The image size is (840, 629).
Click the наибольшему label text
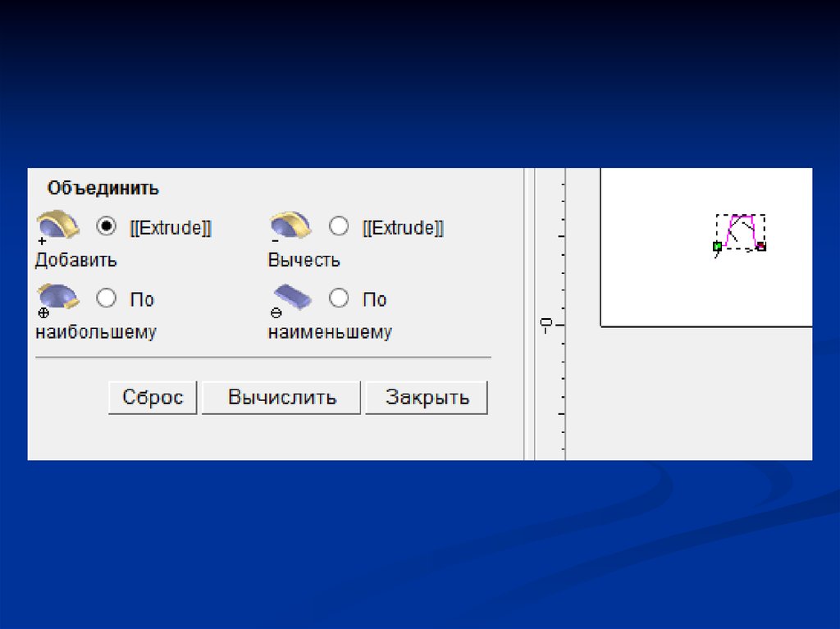[96, 332]
